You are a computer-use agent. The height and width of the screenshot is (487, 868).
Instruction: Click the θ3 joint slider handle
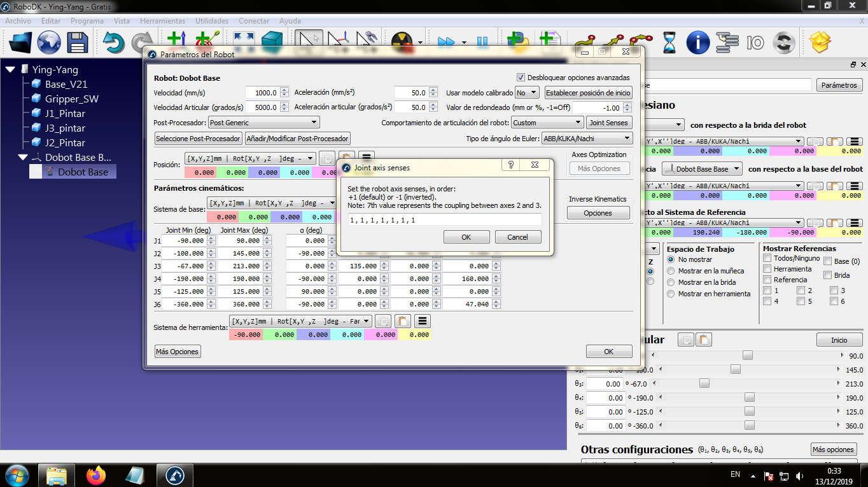pyautogui.click(x=704, y=383)
